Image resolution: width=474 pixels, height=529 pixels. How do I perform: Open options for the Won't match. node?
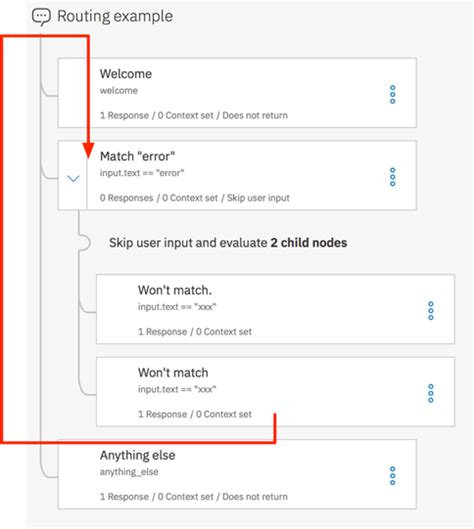pos(430,311)
